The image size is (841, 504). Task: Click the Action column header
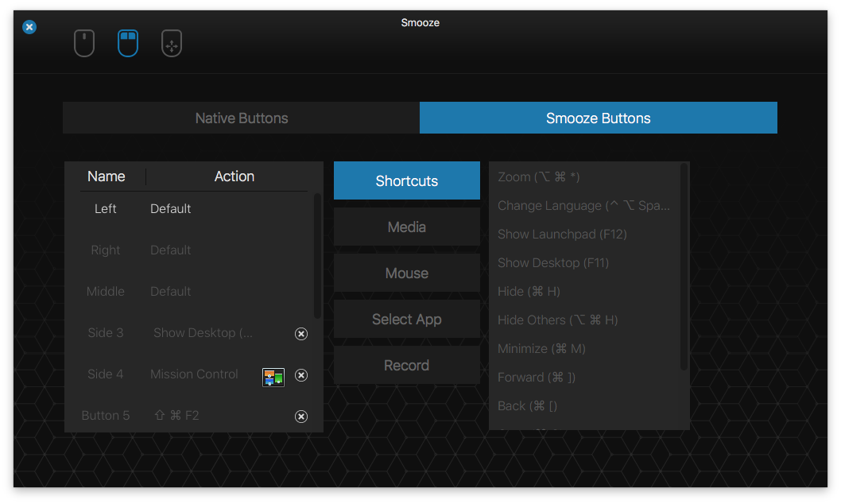[234, 176]
